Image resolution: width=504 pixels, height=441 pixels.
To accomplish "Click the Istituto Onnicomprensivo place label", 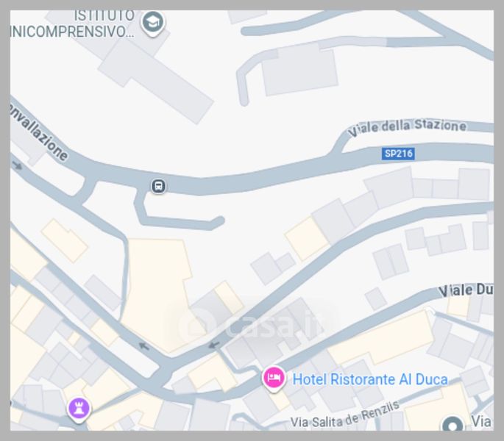I will pos(73,24).
